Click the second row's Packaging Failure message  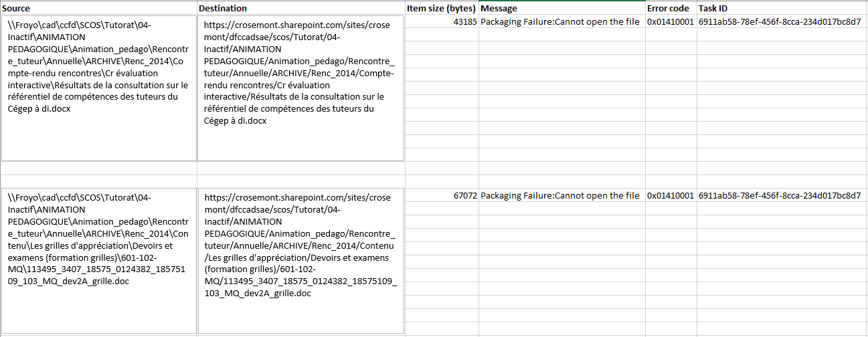[560, 196]
